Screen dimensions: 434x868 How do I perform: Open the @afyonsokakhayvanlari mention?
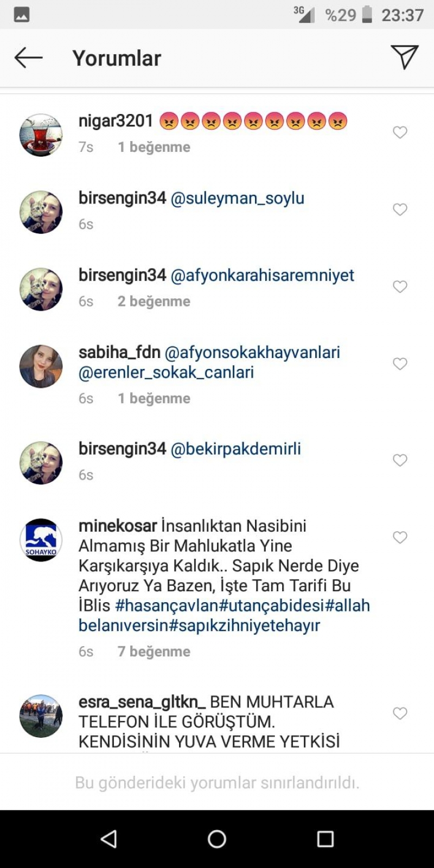[252, 353]
